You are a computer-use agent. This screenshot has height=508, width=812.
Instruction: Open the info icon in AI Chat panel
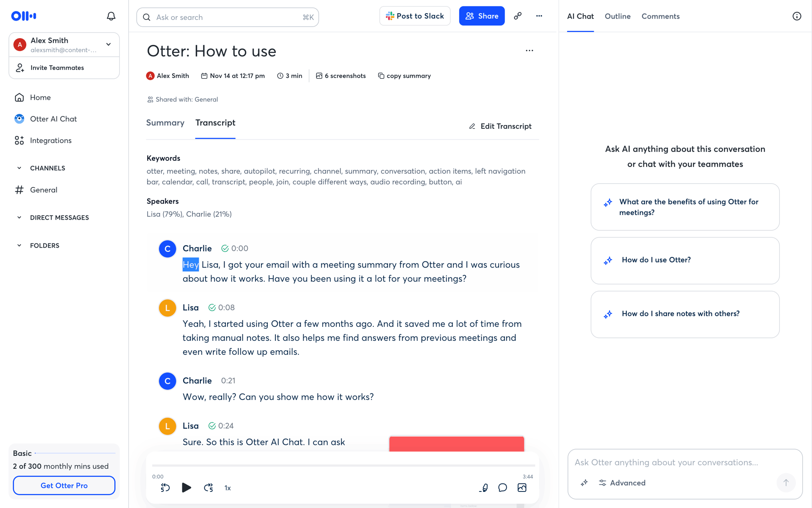point(797,16)
